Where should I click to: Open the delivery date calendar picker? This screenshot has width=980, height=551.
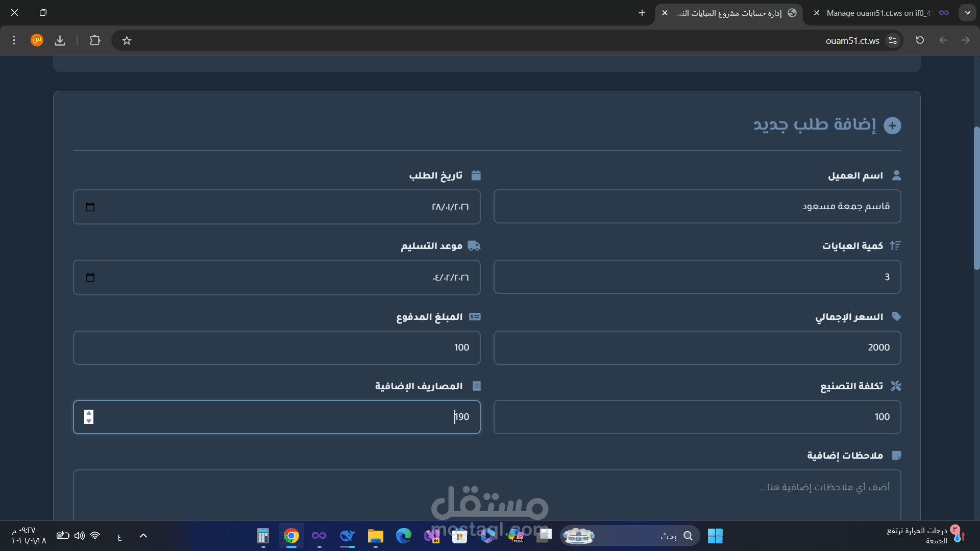[90, 278]
